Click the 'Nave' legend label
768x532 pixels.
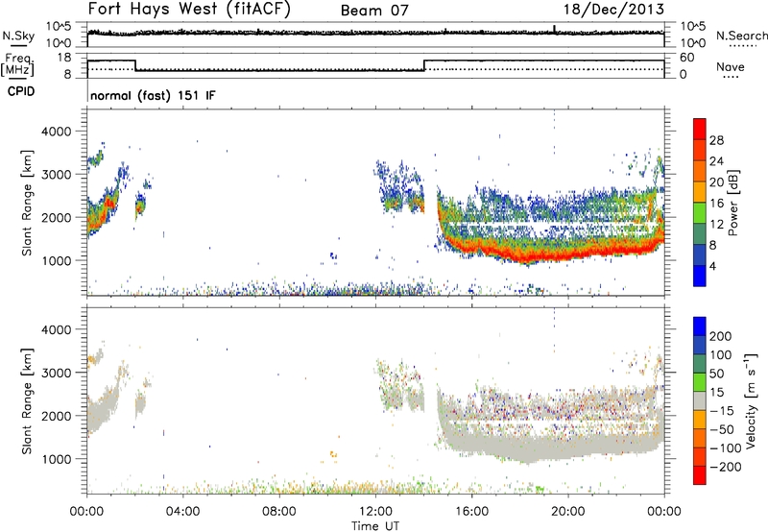(x=731, y=66)
